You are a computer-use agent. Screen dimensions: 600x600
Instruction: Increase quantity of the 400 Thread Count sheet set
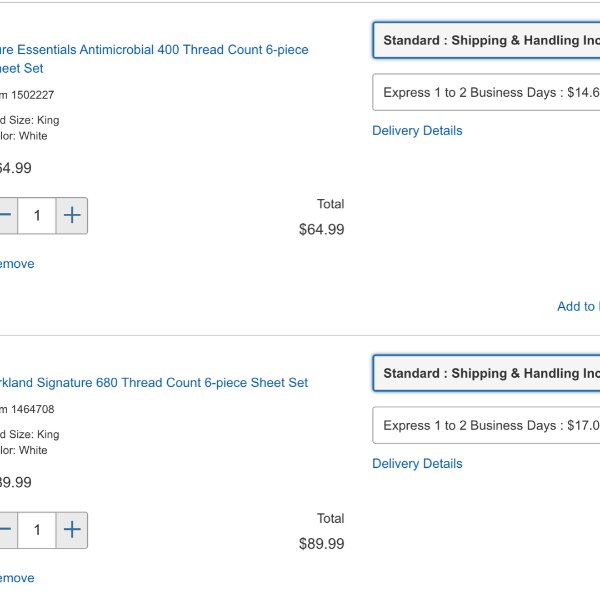coord(72,215)
